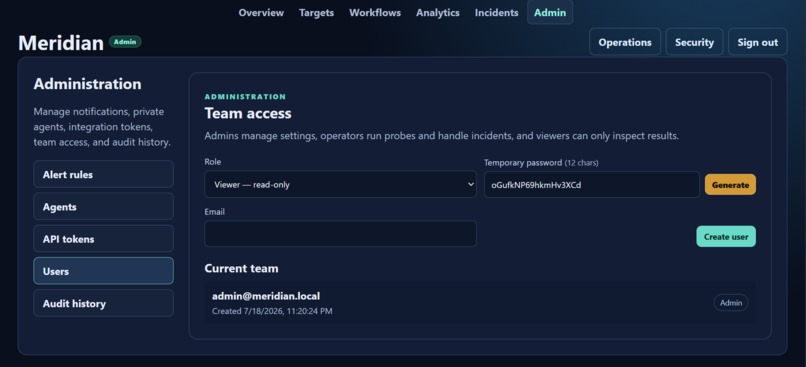Generate a new temporary password
This screenshot has width=806, height=367.
click(730, 185)
